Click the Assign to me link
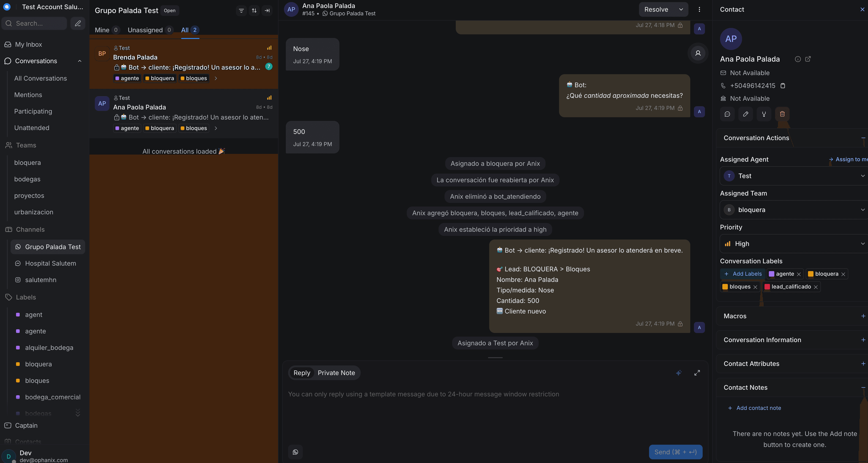 (849, 159)
